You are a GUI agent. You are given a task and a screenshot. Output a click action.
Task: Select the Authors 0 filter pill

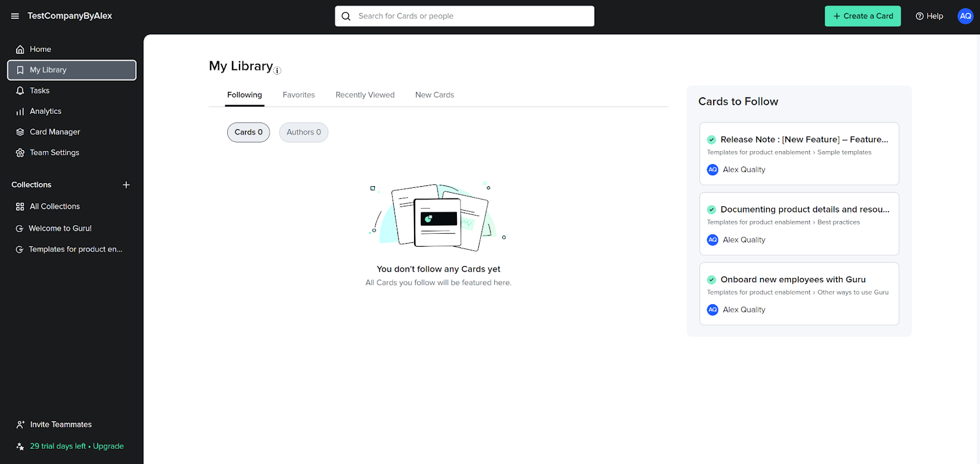[303, 132]
